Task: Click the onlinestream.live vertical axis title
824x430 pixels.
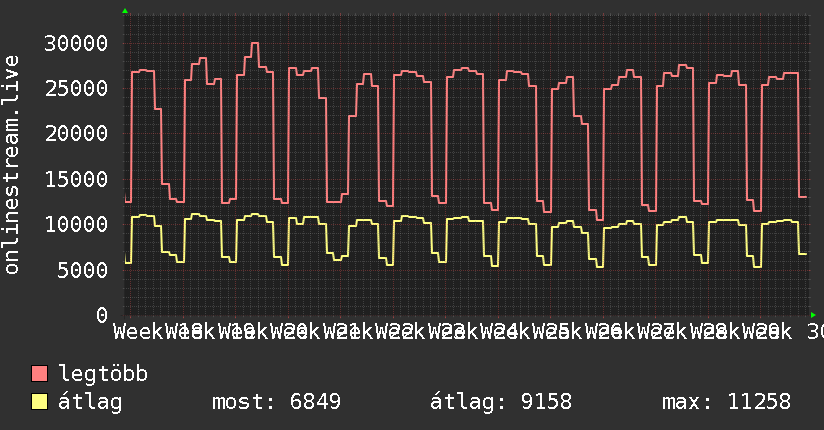Action: 11,165
